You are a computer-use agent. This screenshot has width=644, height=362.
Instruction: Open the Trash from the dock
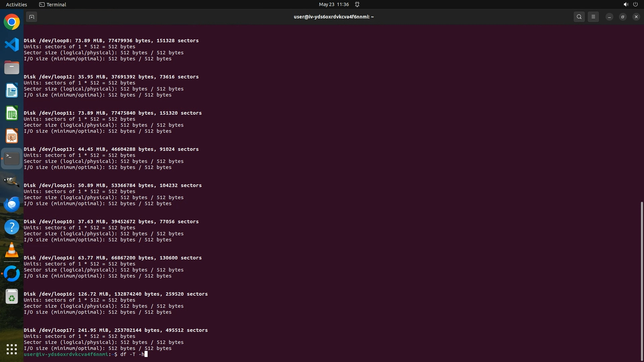tap(12, 296)
